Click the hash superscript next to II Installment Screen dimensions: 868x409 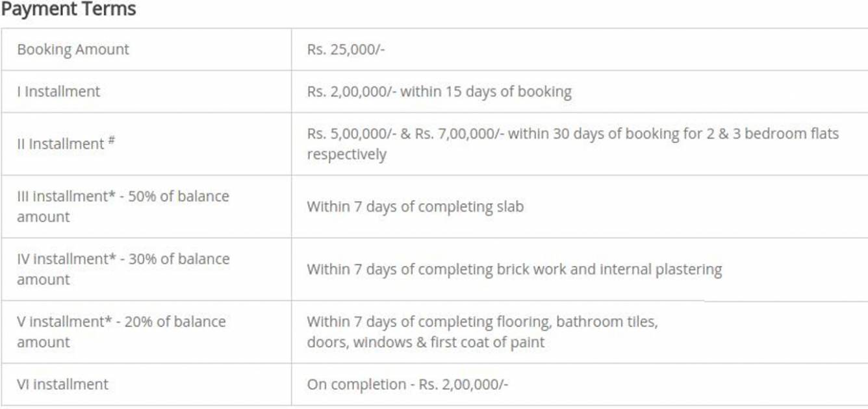(x=112, y=140)
